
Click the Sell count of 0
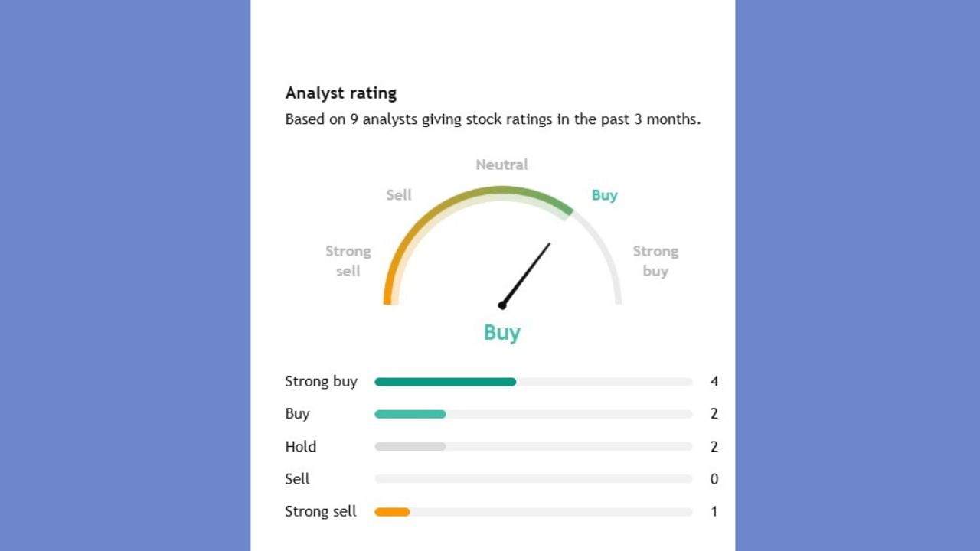point(714,479)
